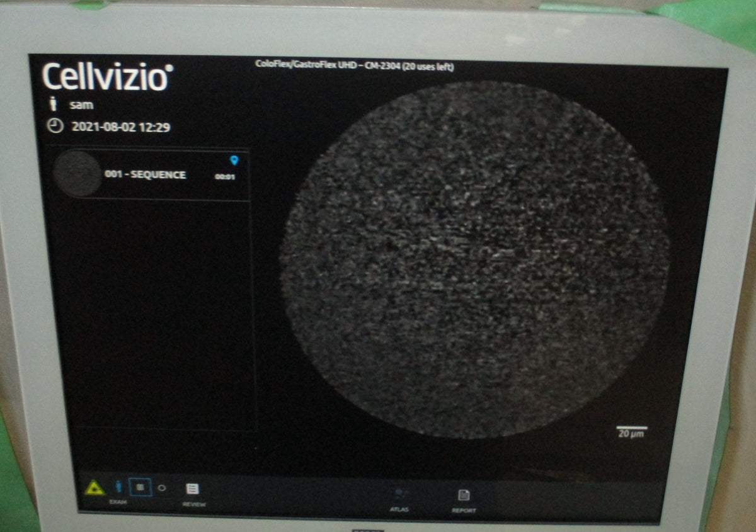Click the circular confocal image view

[x=474, y=260]
